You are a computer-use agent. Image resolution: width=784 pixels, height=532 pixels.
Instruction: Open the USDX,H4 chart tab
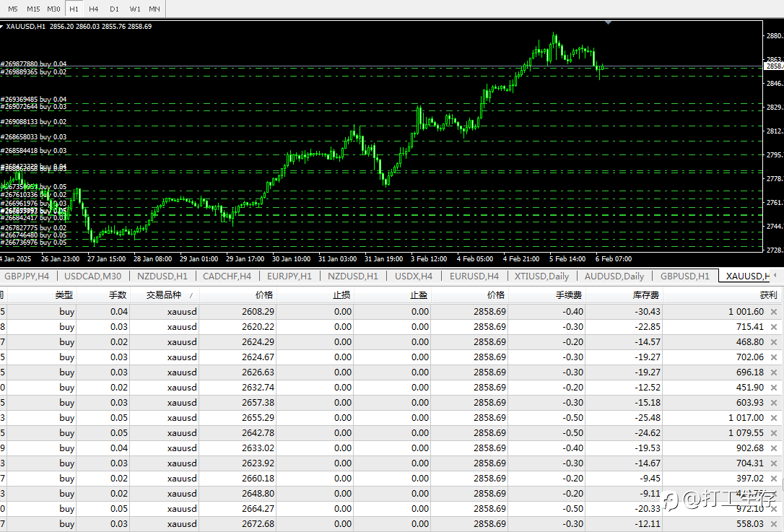pos(414,276)
